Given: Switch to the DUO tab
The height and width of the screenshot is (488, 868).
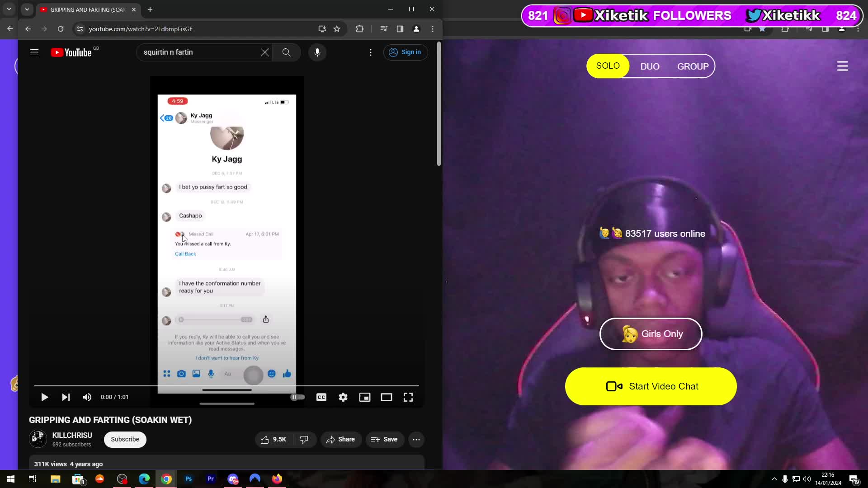Looking at the screenshot, I should (x=650, y=66).
